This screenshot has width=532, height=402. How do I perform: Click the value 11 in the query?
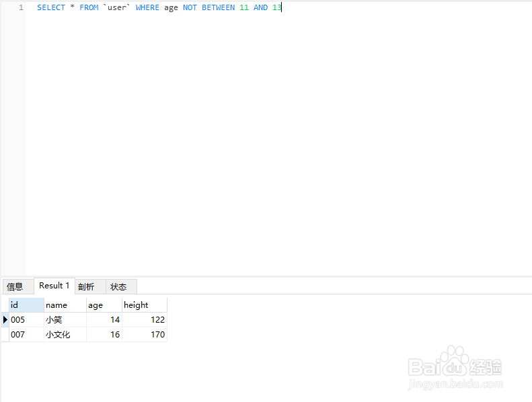[244, 7]
